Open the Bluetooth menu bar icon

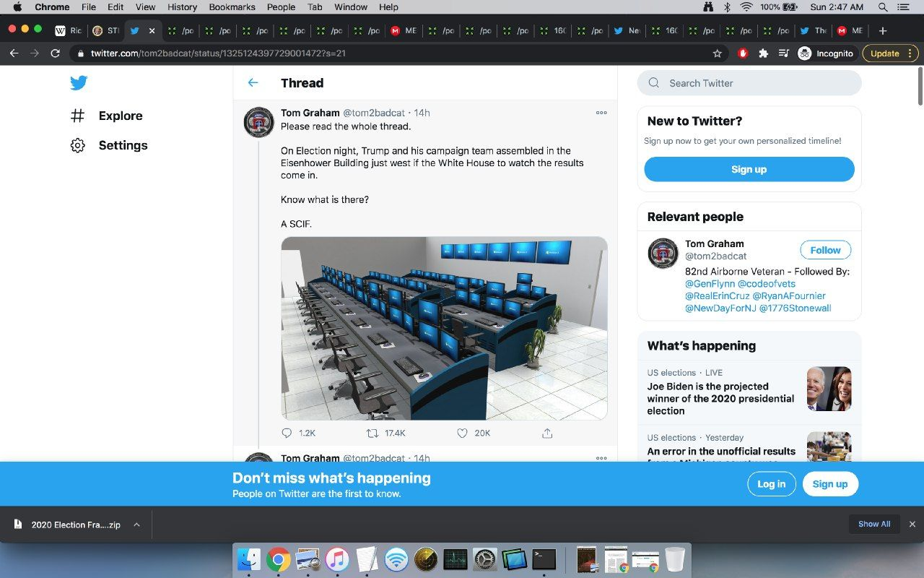pos(727,7)
